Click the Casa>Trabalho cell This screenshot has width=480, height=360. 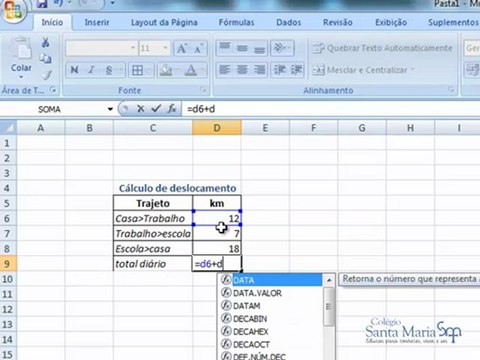153,218
